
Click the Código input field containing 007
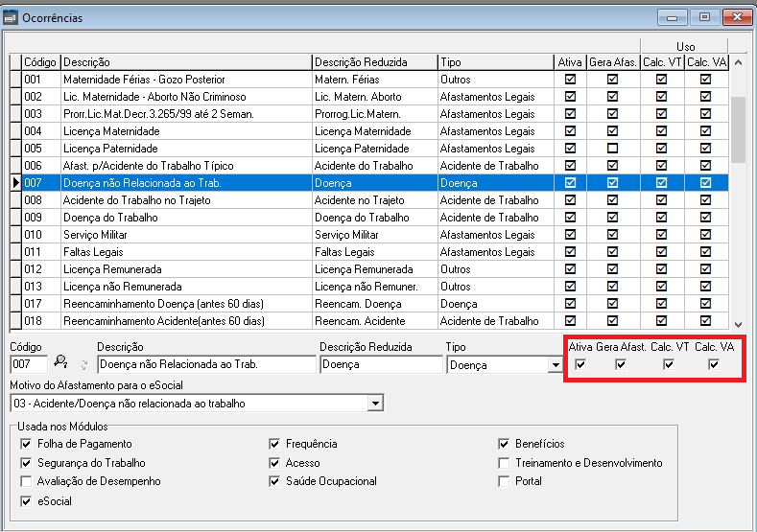[28, 364]
